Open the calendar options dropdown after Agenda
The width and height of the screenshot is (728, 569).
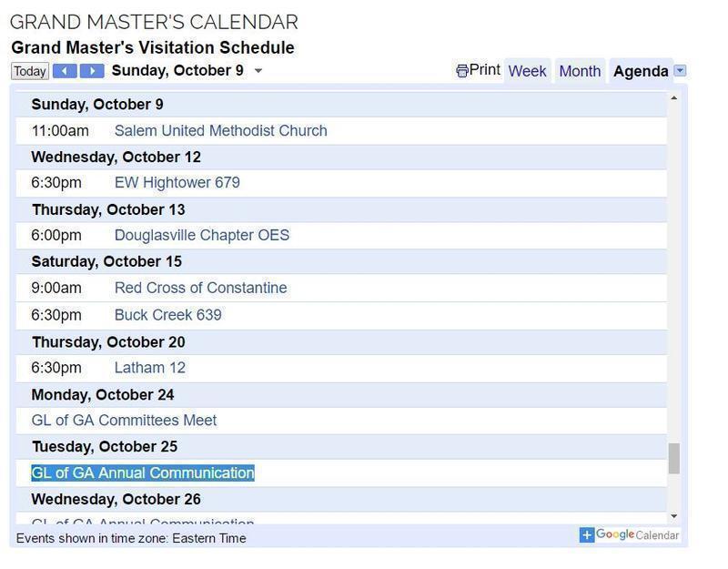680,71
